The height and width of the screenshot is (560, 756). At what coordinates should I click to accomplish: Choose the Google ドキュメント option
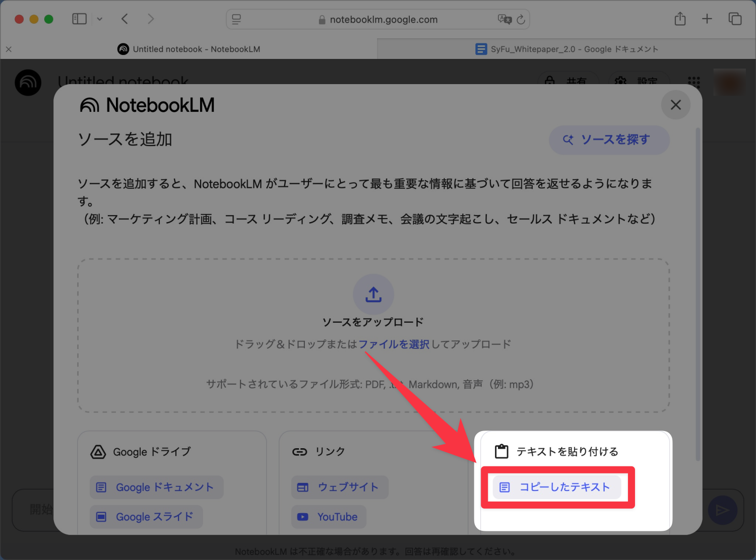[x=156, y=487]
